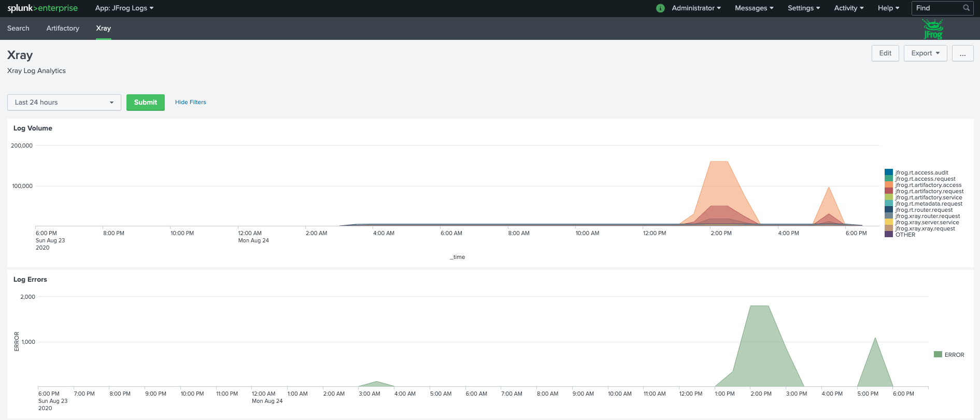Image resolution: width=980 pixels, height=420 pixels.
Task: Open the Settings menu
Action: tap(804, 8)
